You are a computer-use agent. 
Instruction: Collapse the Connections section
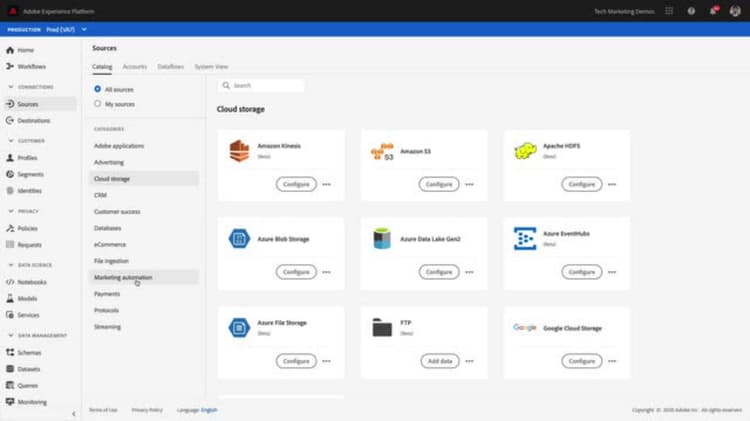point(11,87)
